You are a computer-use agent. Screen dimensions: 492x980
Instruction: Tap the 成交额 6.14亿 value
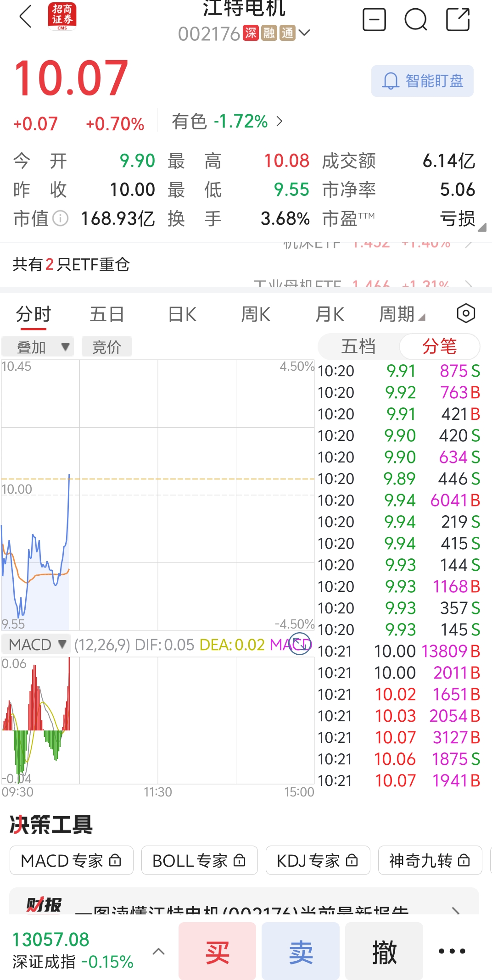449,161
